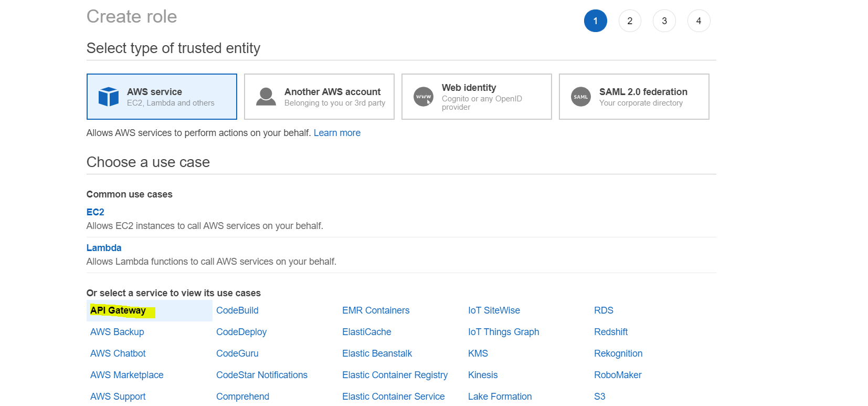Select the AWS Marketplace service

tap(127, 375)
